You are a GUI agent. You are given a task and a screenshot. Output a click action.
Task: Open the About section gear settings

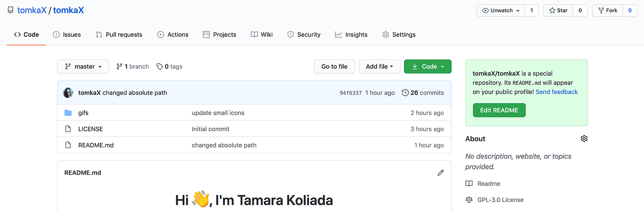[x=584, y=139]
